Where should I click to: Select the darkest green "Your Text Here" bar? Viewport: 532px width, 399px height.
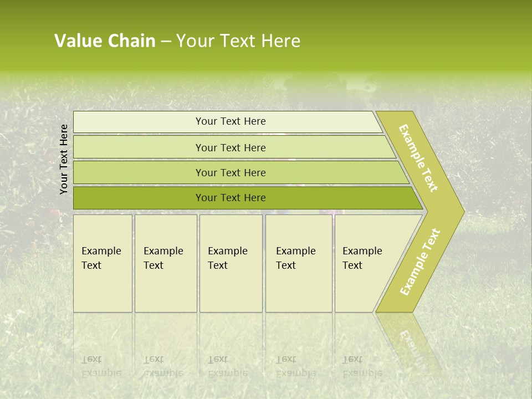[231, 198]
